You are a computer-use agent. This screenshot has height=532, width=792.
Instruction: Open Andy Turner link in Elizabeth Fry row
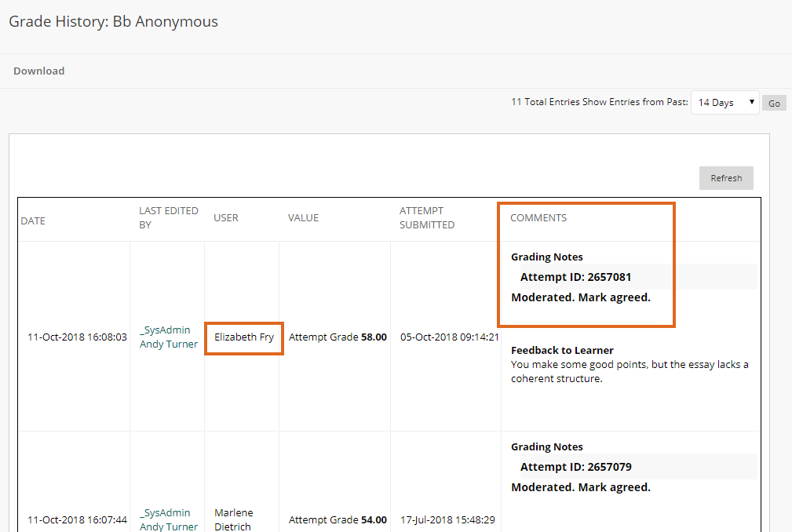pyautogui.click(x=168, y=344)
